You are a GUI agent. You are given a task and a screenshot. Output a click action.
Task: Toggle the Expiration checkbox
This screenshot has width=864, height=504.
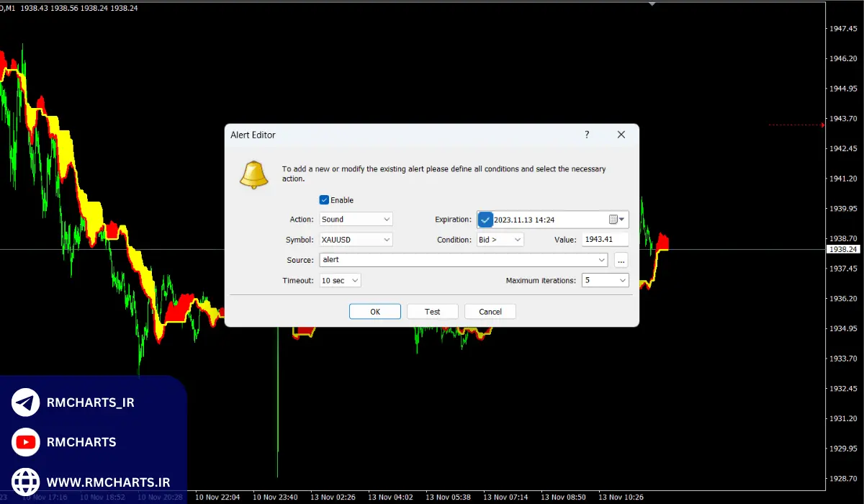point(485,220)
